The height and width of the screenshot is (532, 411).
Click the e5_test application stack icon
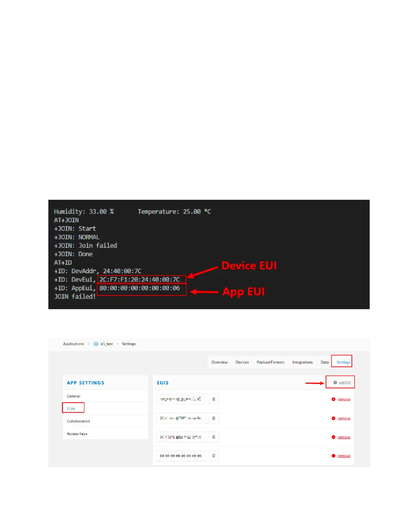(x=96, y=344)
